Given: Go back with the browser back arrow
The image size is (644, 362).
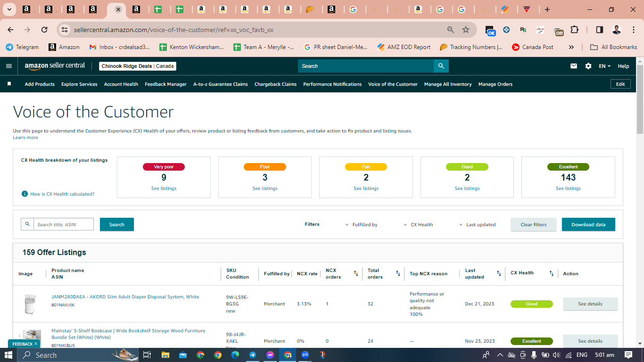Looking at the screenshot, I should [x=10, y=30].
